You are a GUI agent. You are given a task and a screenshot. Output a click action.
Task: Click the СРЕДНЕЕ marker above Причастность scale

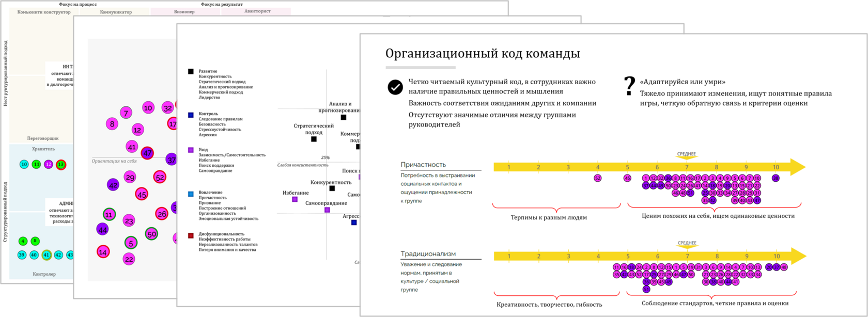coord(687,154)
